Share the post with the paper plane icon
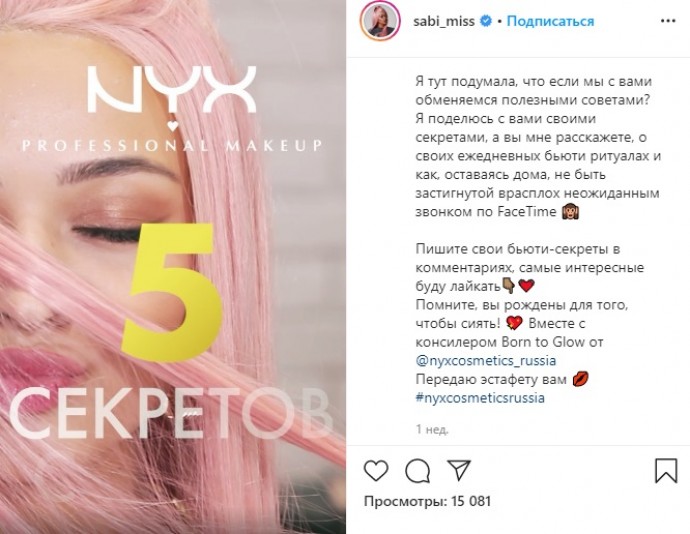The width and height of the screenshot is (690, 534). tap(459, 470)
